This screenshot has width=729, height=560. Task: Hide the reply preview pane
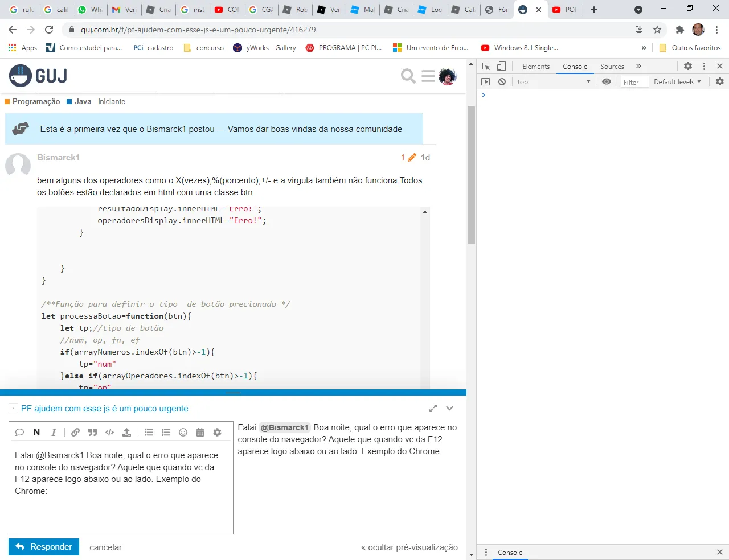point(409,547)
